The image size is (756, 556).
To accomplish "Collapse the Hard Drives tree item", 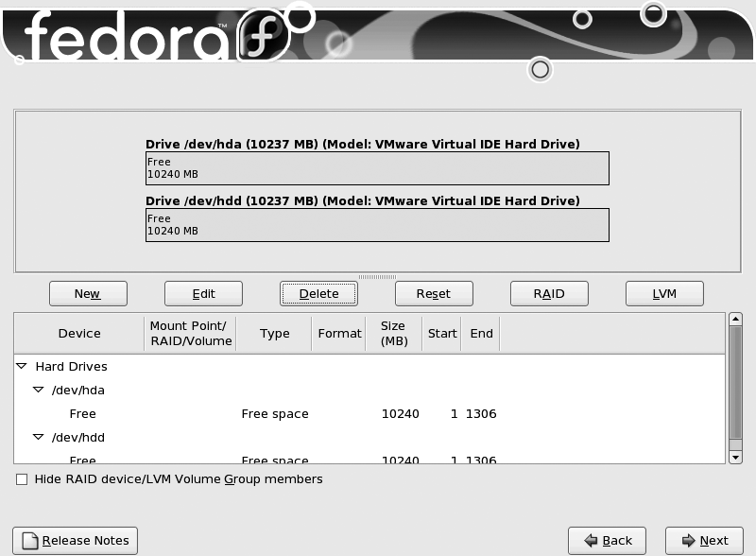I will pyautogui.click(x=22, y=366).
